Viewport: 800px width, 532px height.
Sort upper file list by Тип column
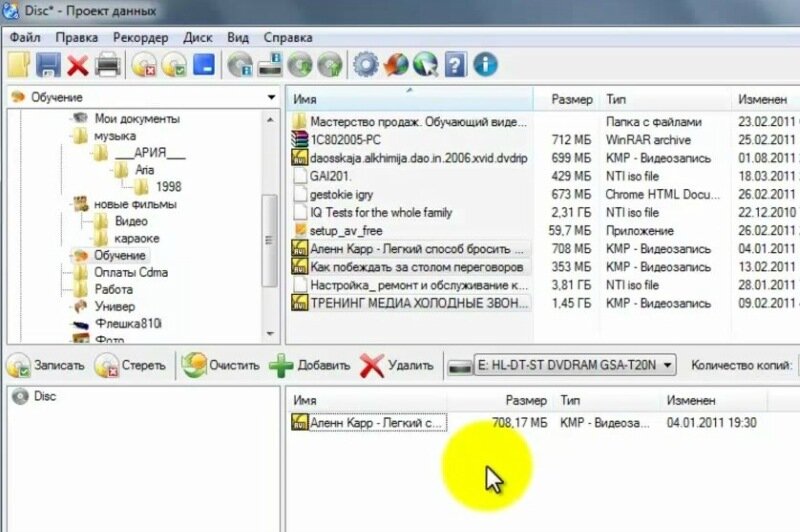665,99
